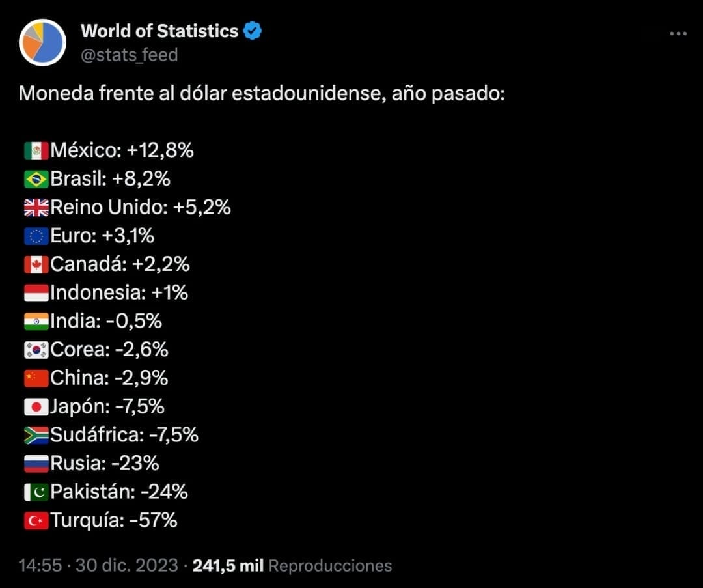The width and height of the screenshot is (703, 588).
Task: Click the United Kingdom flag emoji
Action: [36, 206]
